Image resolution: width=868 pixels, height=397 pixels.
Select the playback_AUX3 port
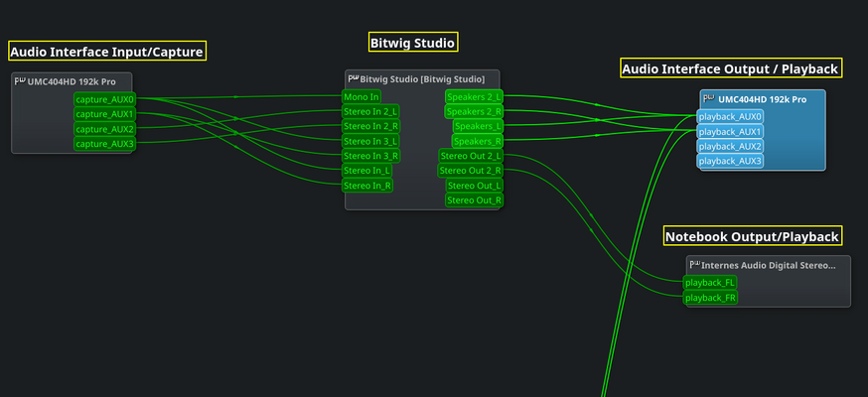click(x=730, y=161)
